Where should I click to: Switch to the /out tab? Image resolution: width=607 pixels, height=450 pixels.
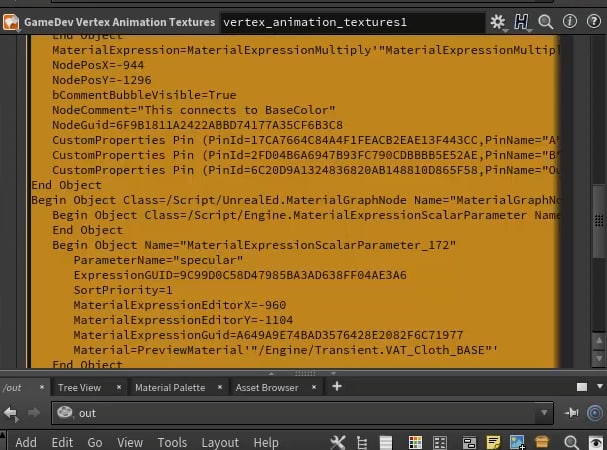point(13,388)
